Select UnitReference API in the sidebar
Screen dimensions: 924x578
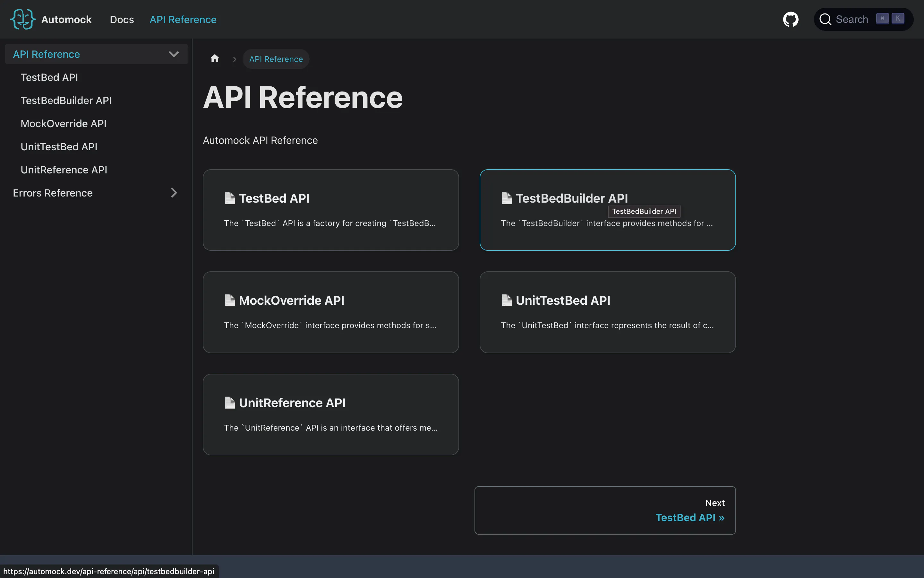point(64,170)
